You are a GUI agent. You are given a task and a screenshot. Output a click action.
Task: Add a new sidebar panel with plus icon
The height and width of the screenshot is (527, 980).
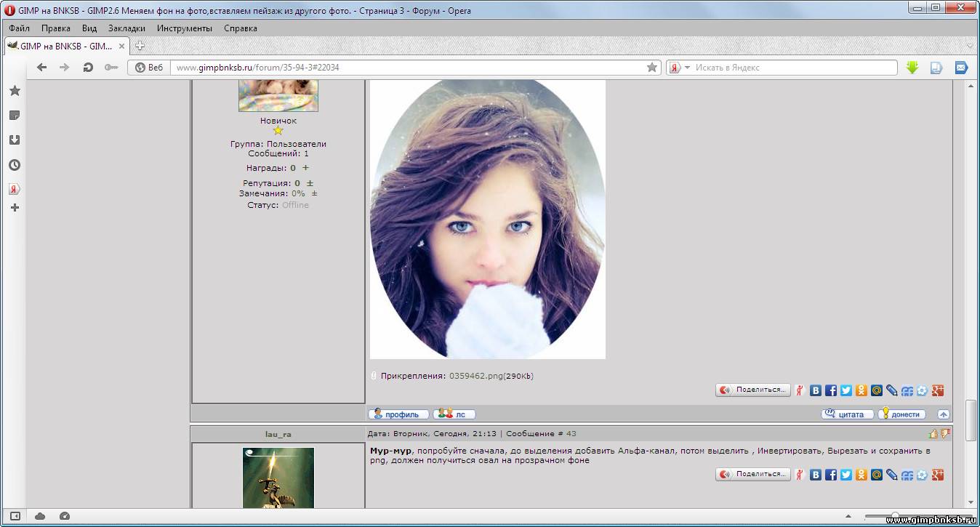(15, 208)
